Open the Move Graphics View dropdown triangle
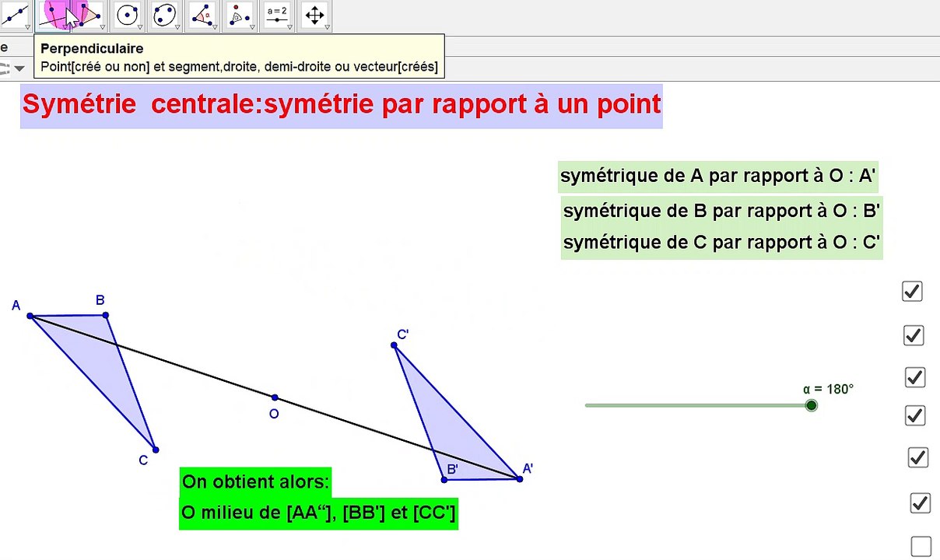This screenshot has height=560, width=940. click(x=328, y=27)
